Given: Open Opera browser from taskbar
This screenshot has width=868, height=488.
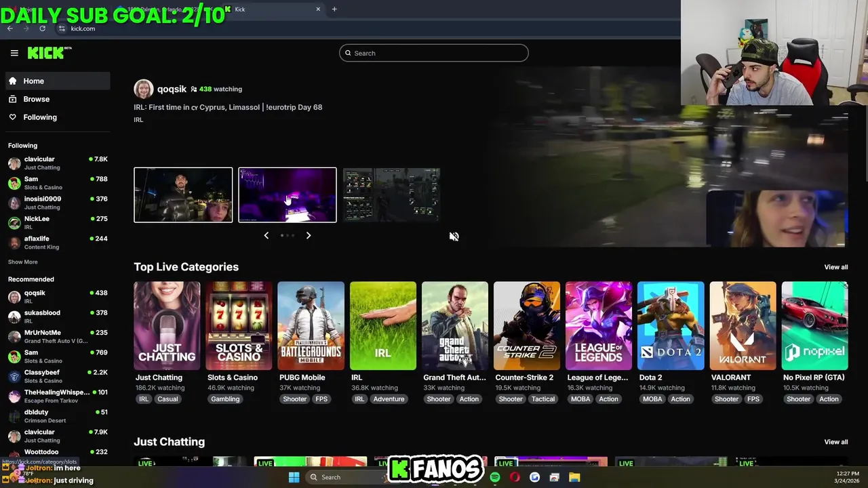Looking at the screenshot, I should click(x=515, y=477).
